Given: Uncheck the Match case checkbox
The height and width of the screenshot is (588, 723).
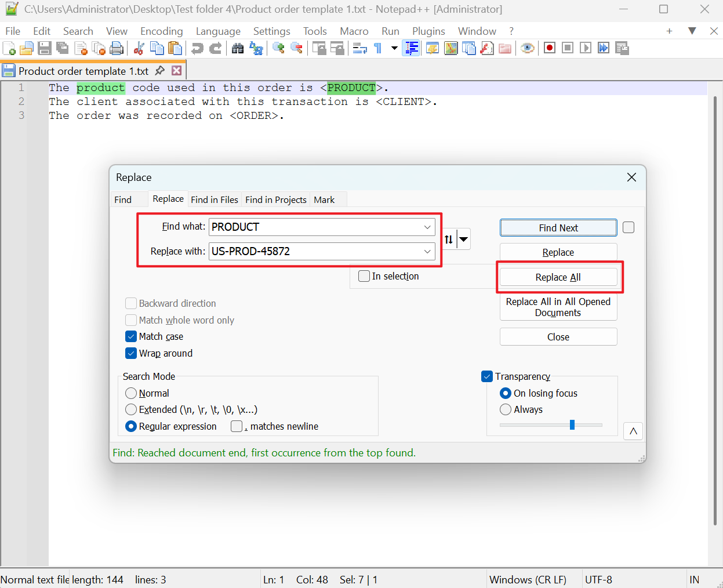Looking at the screenshot, I should (132, 336).
